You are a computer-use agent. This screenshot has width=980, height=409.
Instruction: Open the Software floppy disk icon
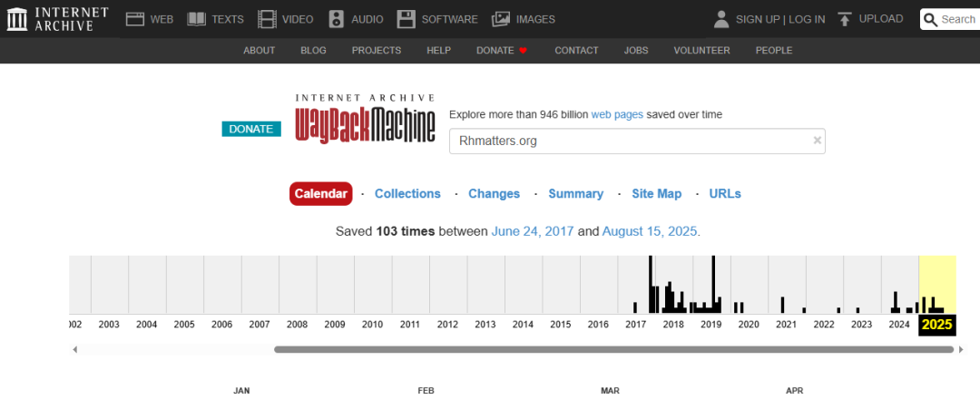[x=407, y=19]
